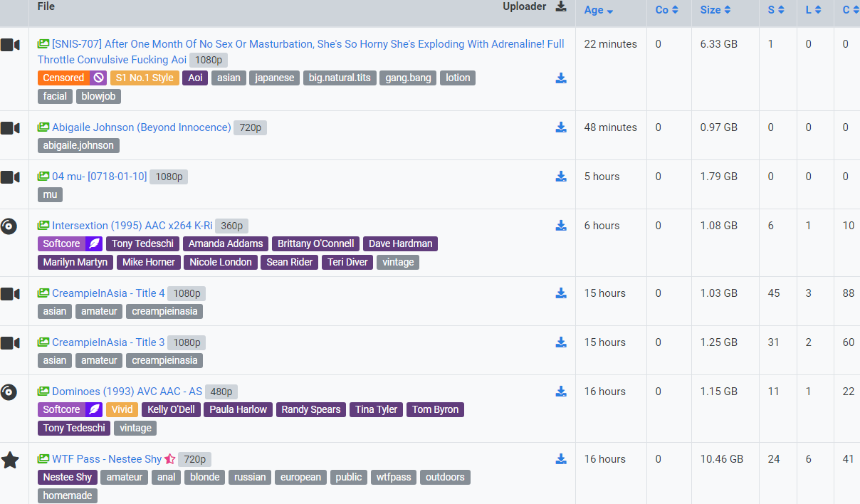
Task: Click the Kelly O'Dell performer tag
Action: [x=171, y=410]
